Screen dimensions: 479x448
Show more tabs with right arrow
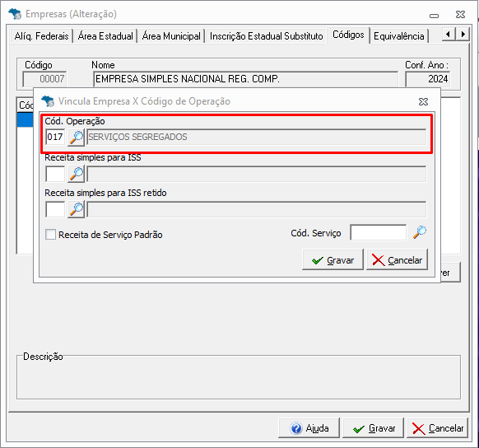tap(463, 34)
